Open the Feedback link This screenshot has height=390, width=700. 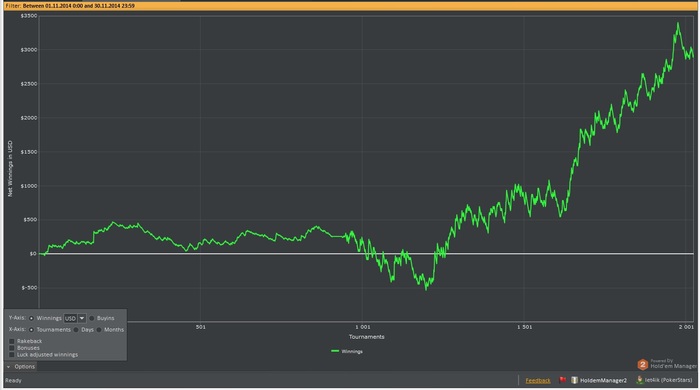tap(538, 381)
